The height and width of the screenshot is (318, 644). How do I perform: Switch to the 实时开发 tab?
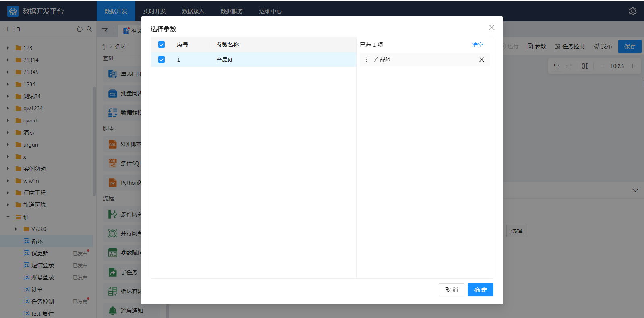155,11
